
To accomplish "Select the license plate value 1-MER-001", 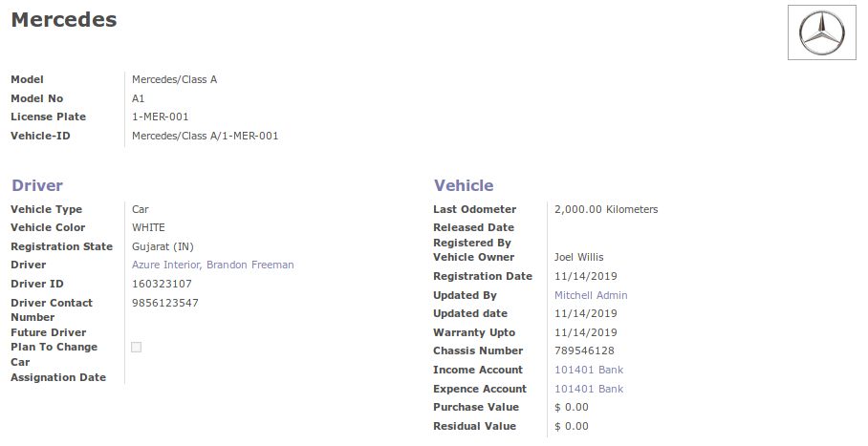I will 160,117.
